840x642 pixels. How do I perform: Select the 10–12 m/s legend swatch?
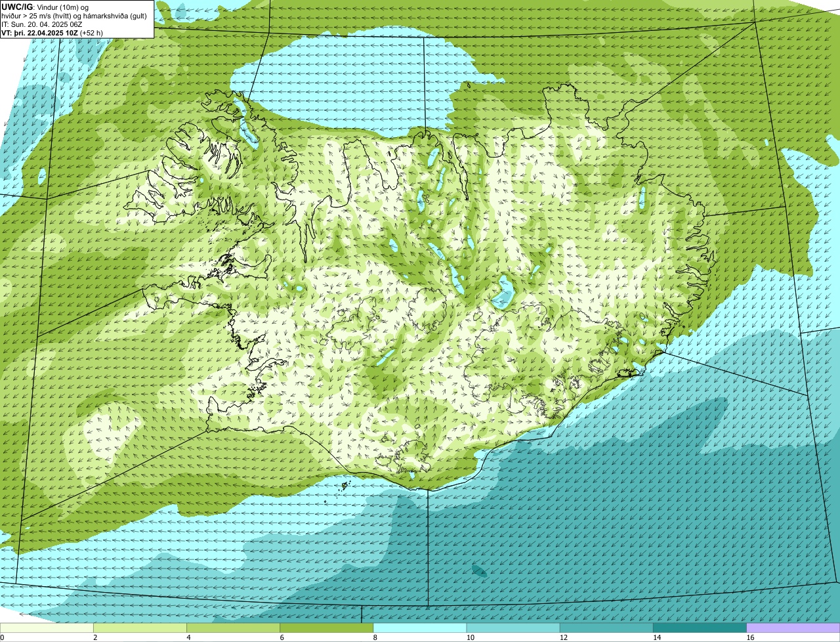pyautogui.click(x=513, y=628)
